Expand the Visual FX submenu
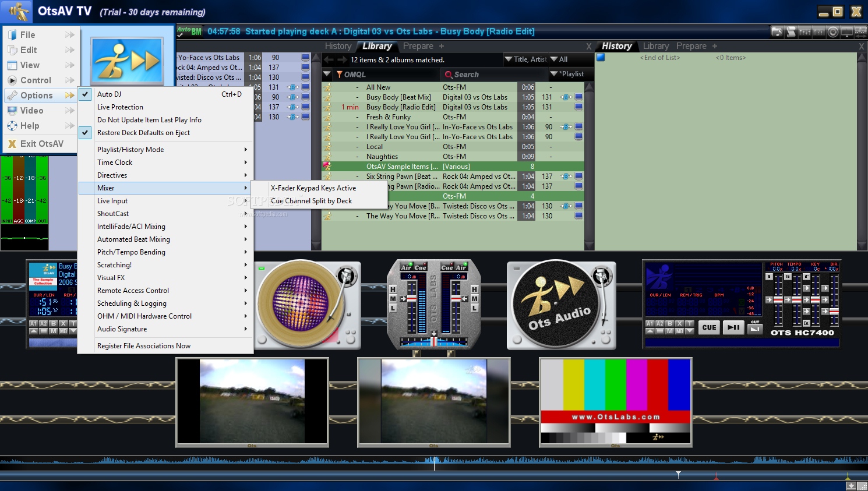This screenshot has height=491, width=868. [x=165, y=278]
